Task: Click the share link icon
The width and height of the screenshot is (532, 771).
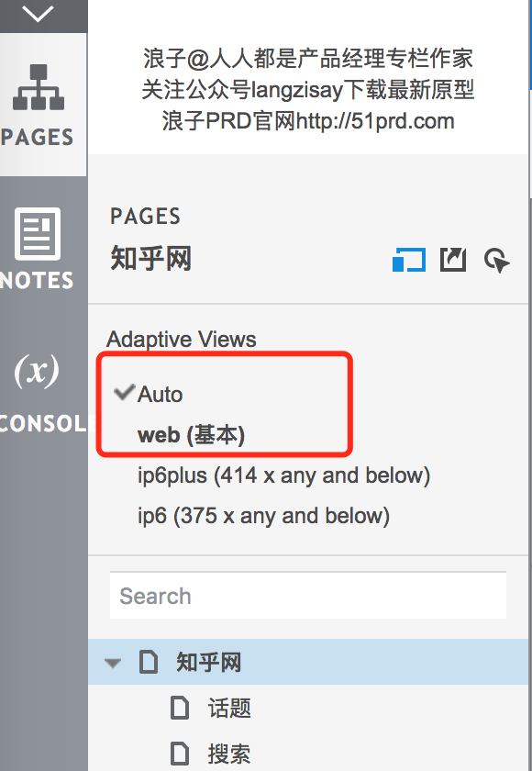Action: click(452, 259)
